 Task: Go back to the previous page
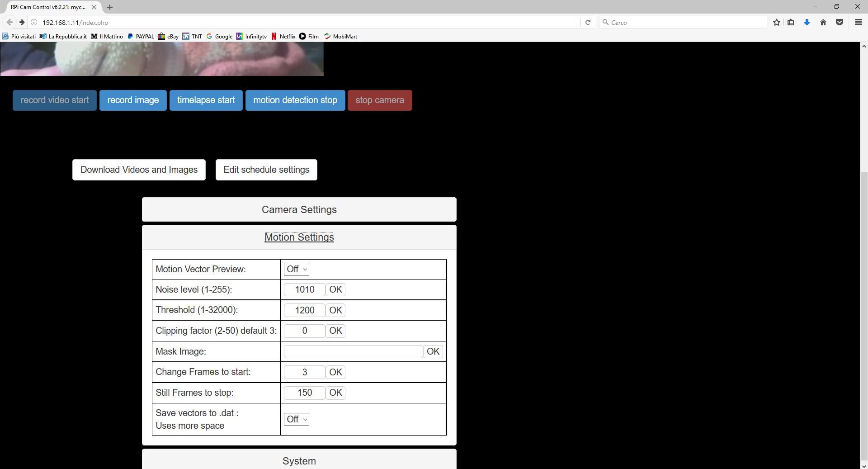pyautogui.click(x=9, y=22)
